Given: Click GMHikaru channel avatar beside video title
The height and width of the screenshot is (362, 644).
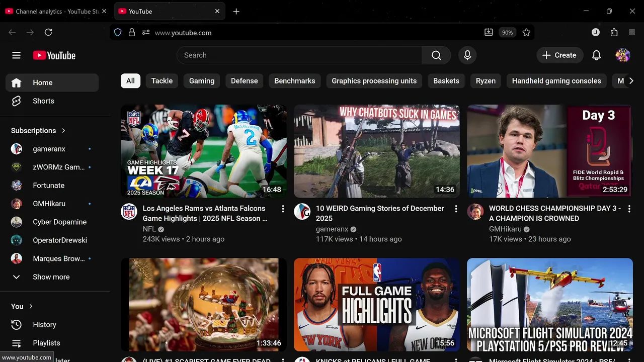Looking at the screenshot, I should (475, 212).
